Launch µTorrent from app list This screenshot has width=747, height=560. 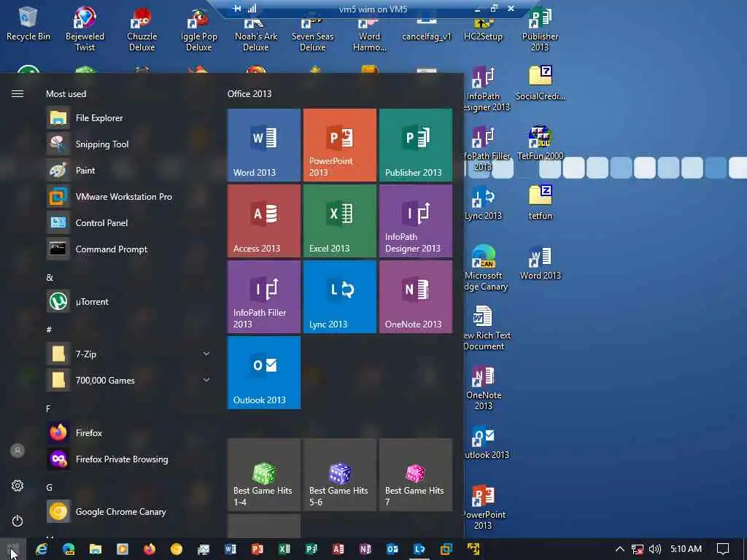click(128, 301)
